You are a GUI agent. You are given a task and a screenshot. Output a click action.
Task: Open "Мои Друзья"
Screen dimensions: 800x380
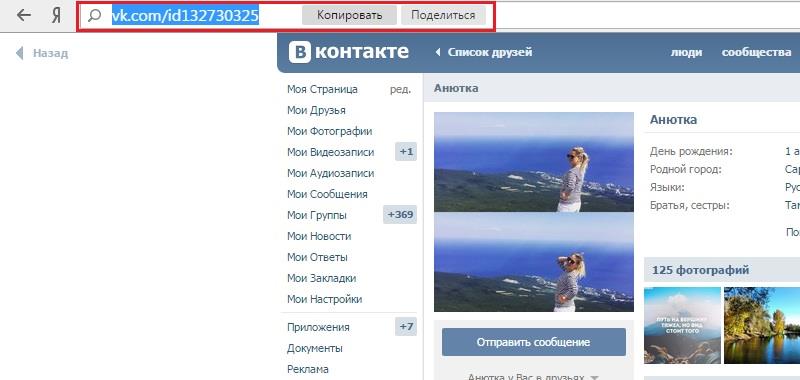316,110
